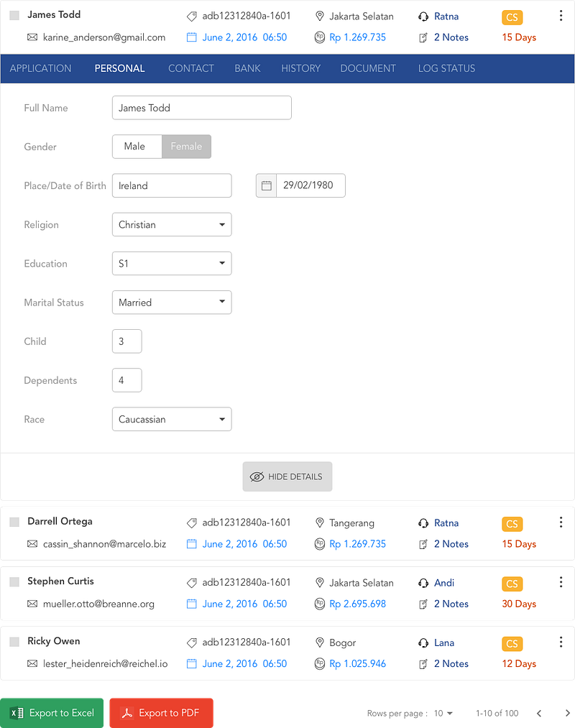The image size is (575, 728).
Task: Open 2 Notes link in Ricky Owen row
Action: 451,663
